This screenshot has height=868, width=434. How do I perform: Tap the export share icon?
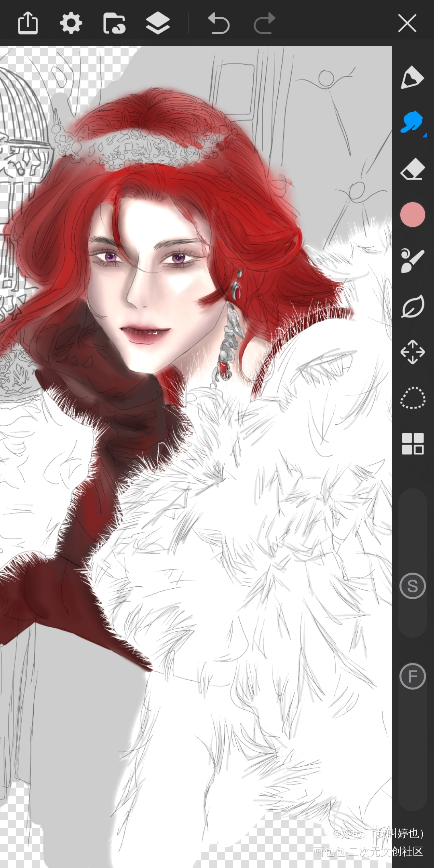click(x=28, y=23)
